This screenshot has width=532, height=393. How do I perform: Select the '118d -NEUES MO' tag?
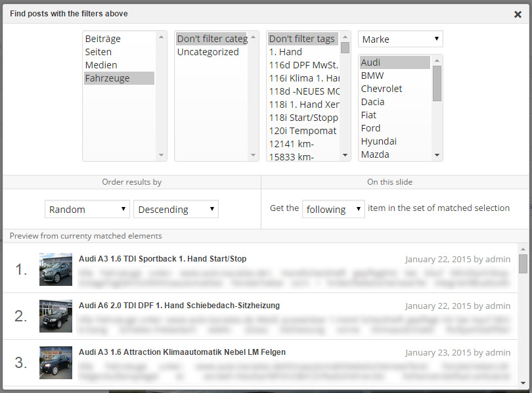click(x=303, y=91)
